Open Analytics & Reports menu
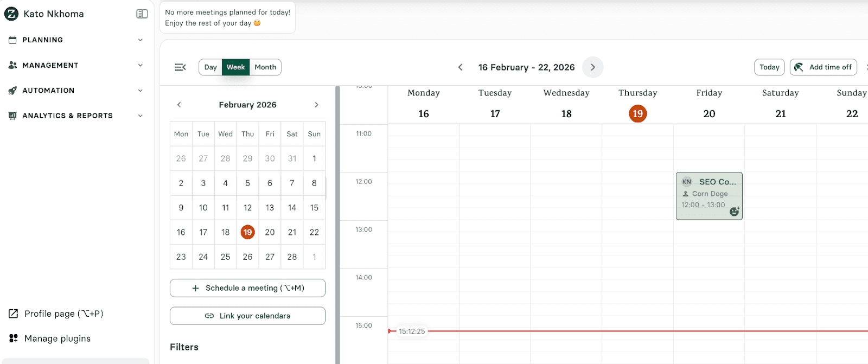 tap(76, 116)
